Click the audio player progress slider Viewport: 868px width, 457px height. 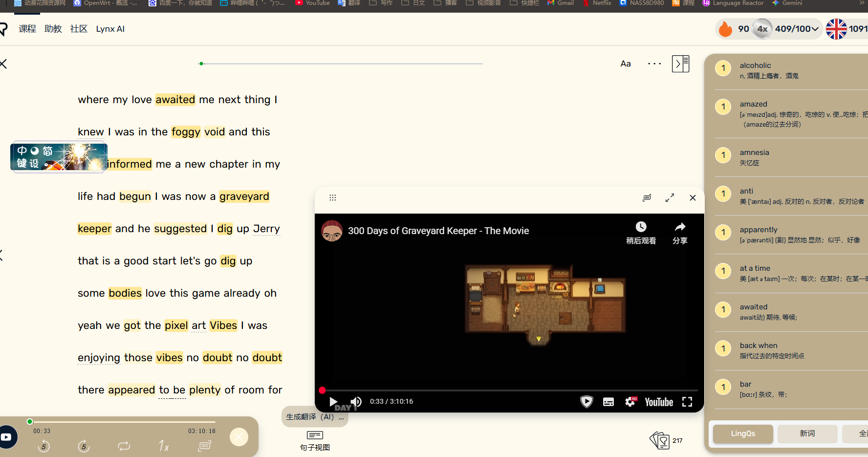click(122, 421)
